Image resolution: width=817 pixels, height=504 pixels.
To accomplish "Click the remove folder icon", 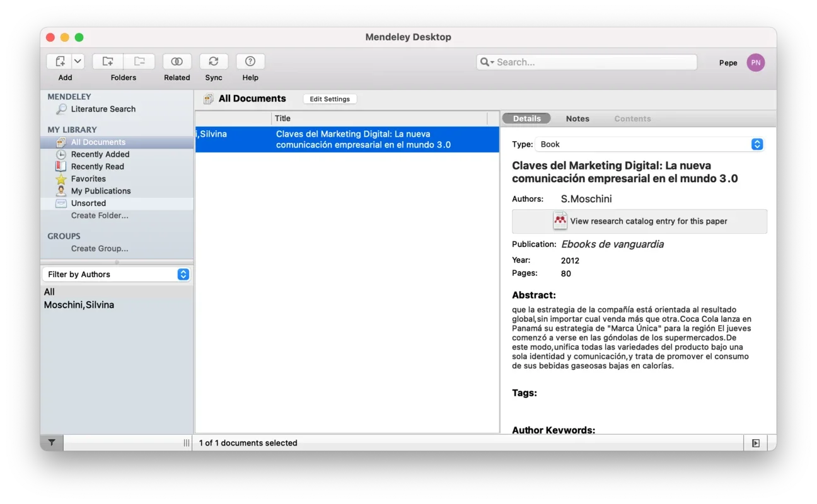I will [x=139, y=62].
